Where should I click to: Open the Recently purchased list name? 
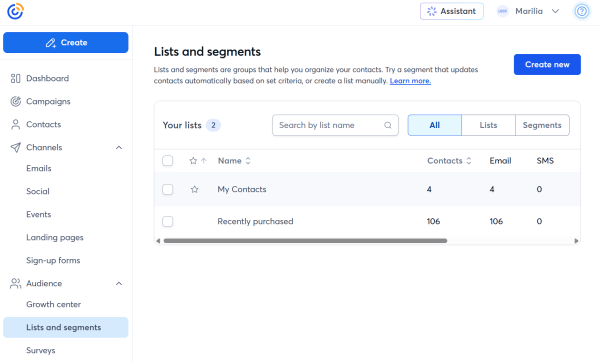tap(255, 221)
